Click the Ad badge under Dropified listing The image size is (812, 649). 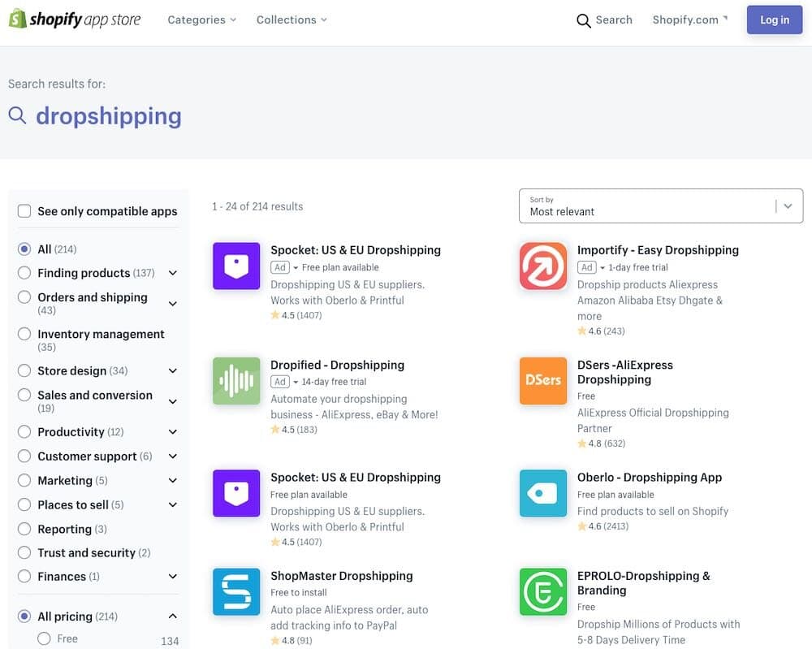279,382
